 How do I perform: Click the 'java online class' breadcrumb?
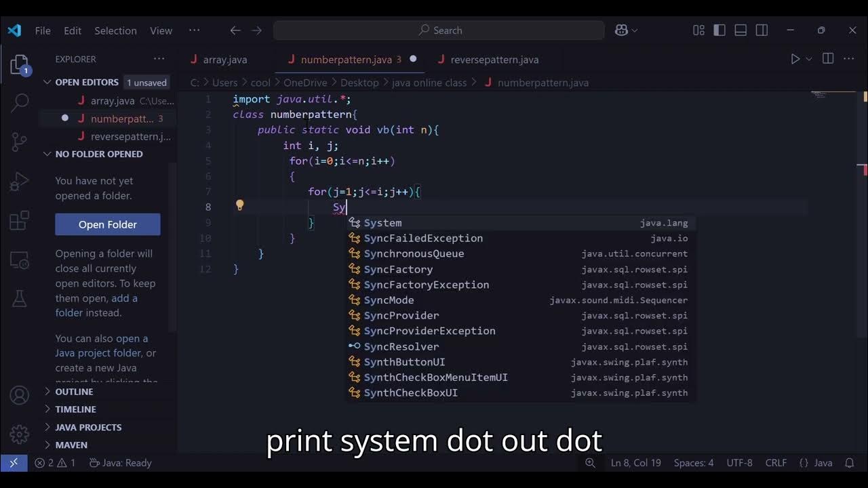click(x=429, y=83)
